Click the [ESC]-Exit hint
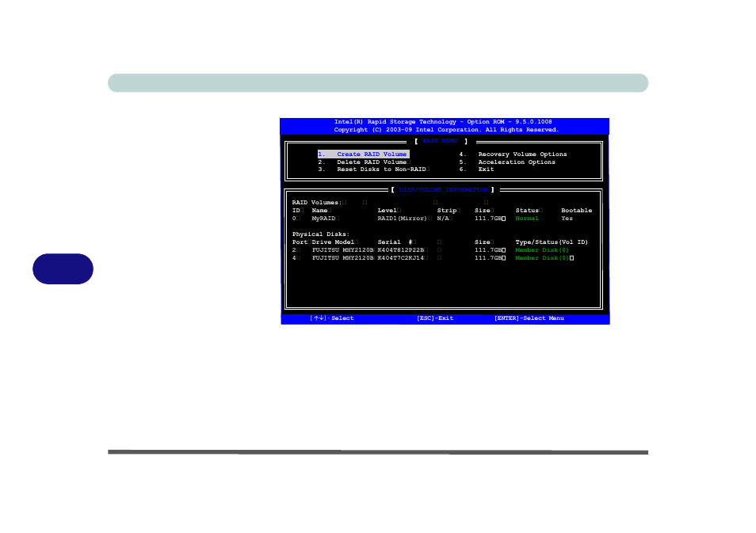The height and width of the screenshot is (533, 756). [x=435, y=318]
